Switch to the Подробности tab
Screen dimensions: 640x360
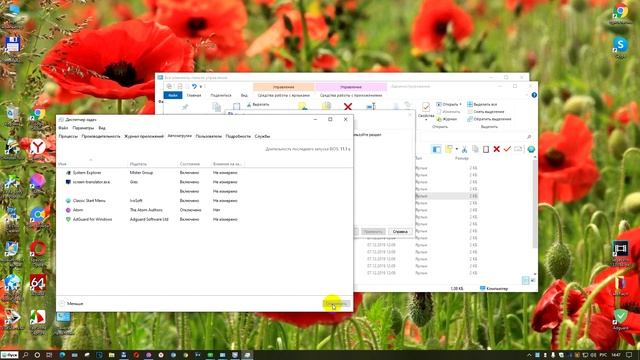(238, 136)
